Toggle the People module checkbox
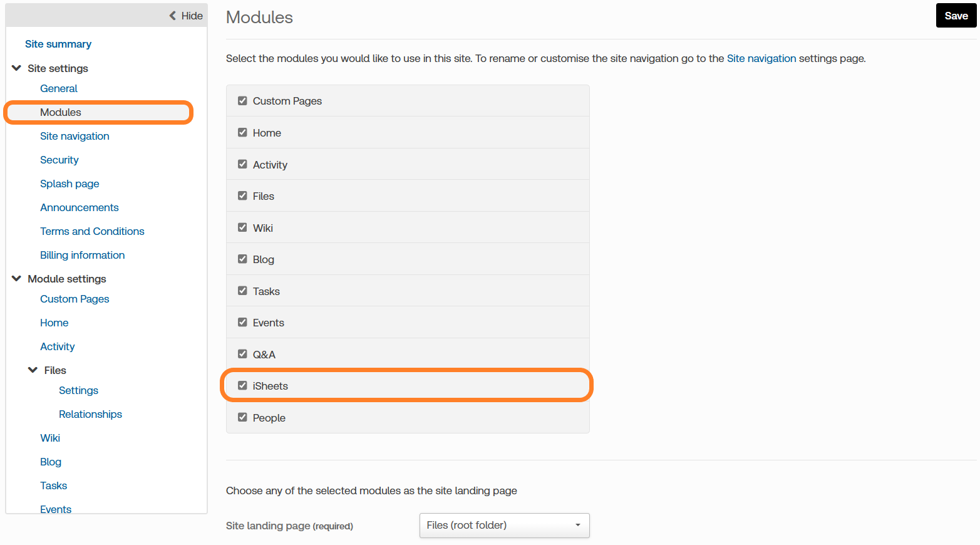This screenshot has width=980, height=545. (x=242, y=417)
